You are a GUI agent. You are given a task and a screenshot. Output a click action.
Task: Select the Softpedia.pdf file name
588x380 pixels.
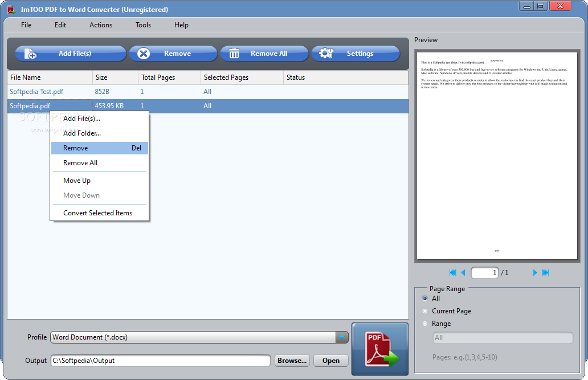pyautogui.click(x=30, y=106)
